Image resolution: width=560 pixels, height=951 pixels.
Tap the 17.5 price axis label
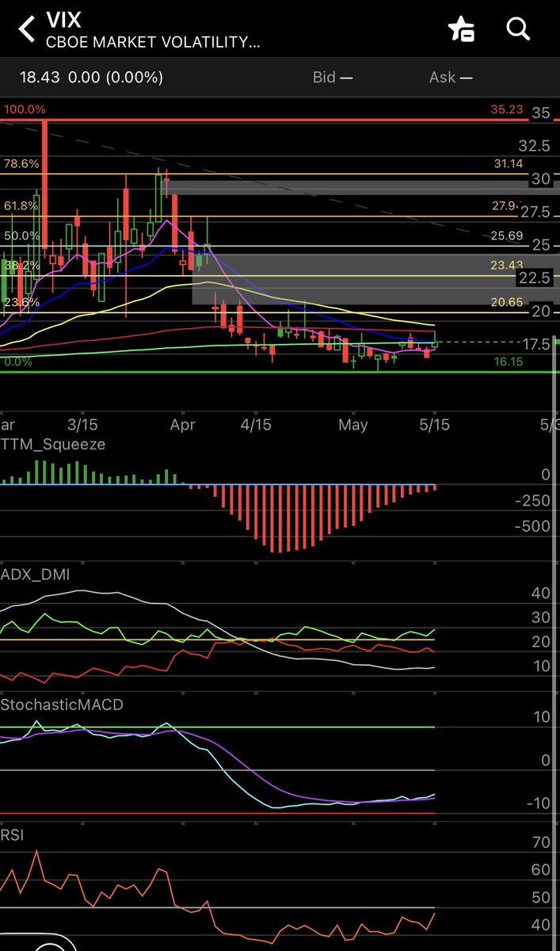(x=538, y=344)
